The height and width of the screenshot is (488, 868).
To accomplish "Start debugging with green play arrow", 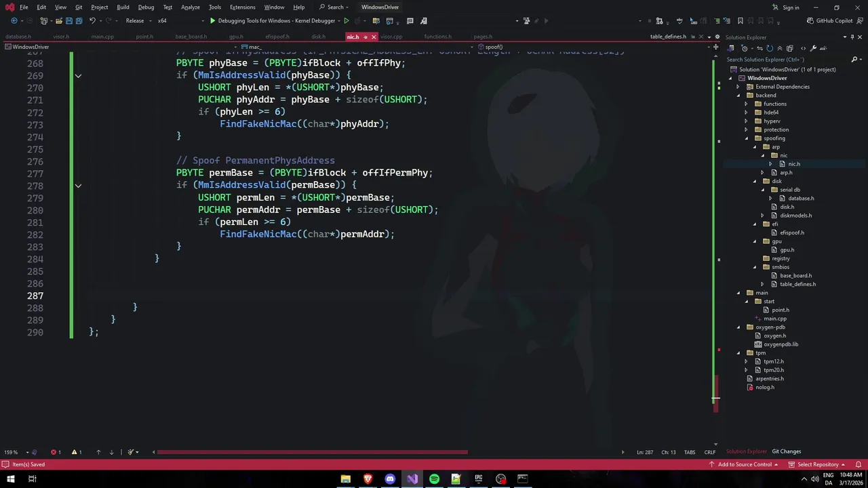I will coord(212,20).
